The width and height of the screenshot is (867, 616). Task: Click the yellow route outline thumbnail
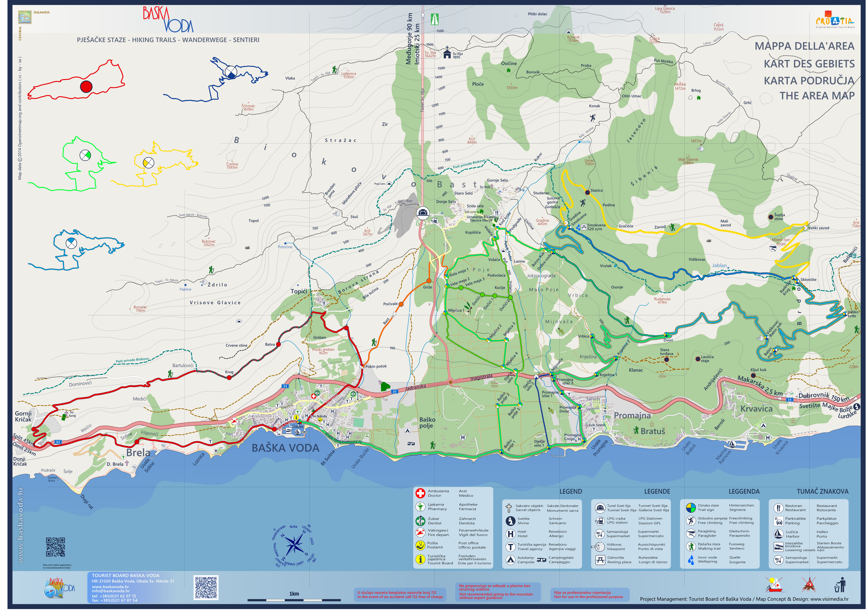click(154, 164)
